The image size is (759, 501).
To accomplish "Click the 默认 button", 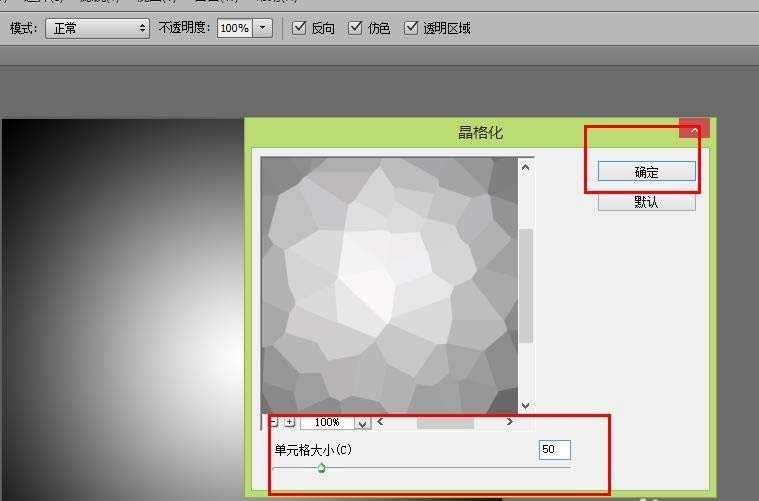I will pos(646,202).
